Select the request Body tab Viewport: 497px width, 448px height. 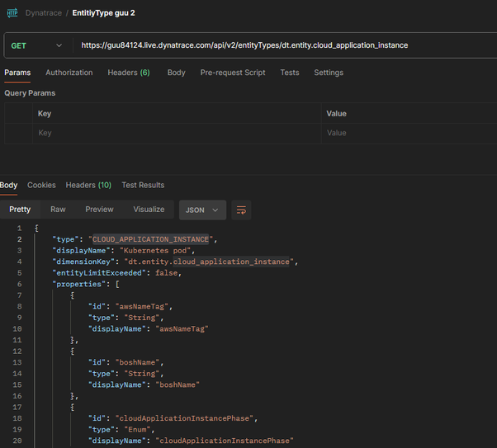coord(176,73)
